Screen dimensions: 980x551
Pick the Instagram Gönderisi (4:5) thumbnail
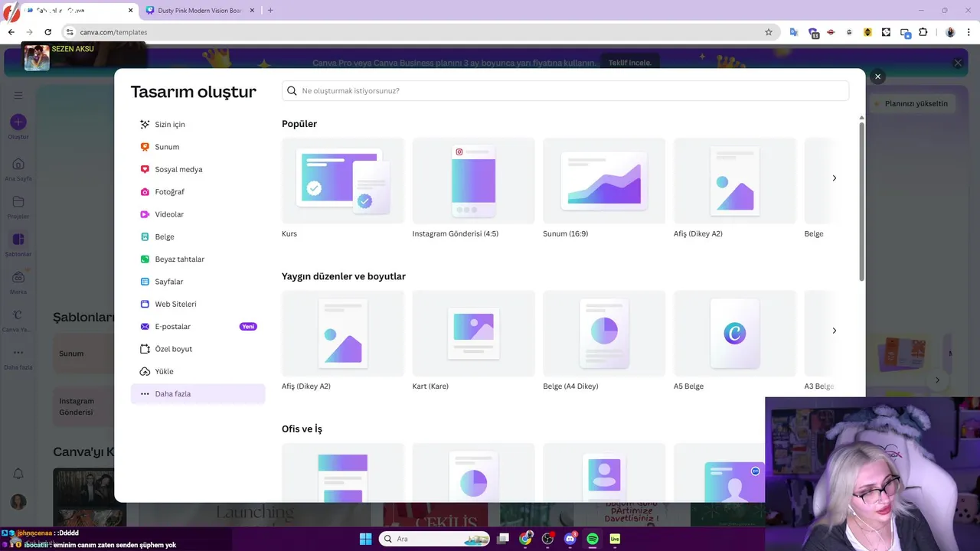[x=473, y=181]
